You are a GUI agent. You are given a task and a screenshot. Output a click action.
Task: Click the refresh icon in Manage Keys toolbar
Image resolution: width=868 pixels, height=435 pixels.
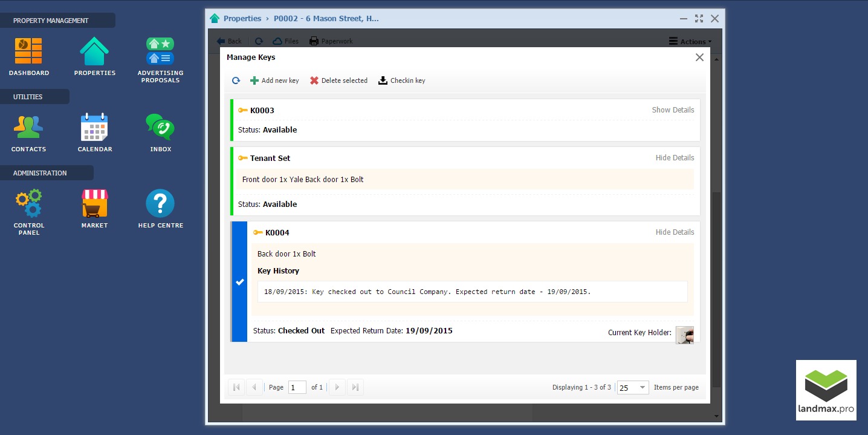pos(236,80)
